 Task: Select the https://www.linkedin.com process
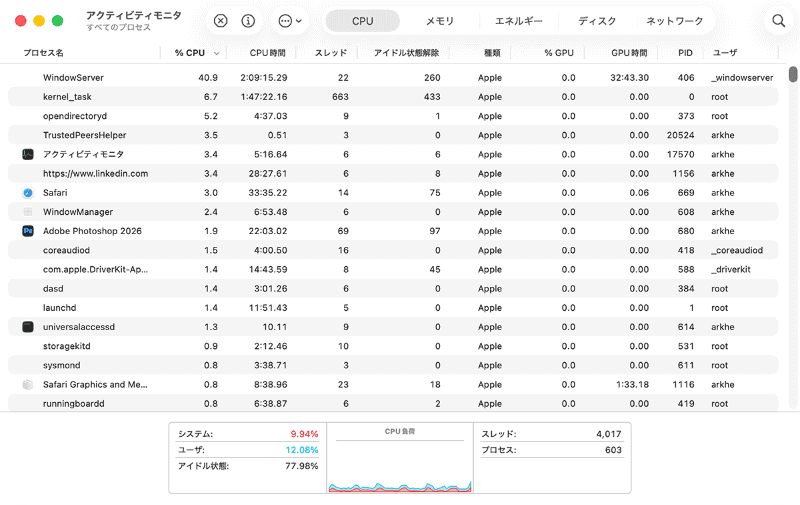coord(393,173)
